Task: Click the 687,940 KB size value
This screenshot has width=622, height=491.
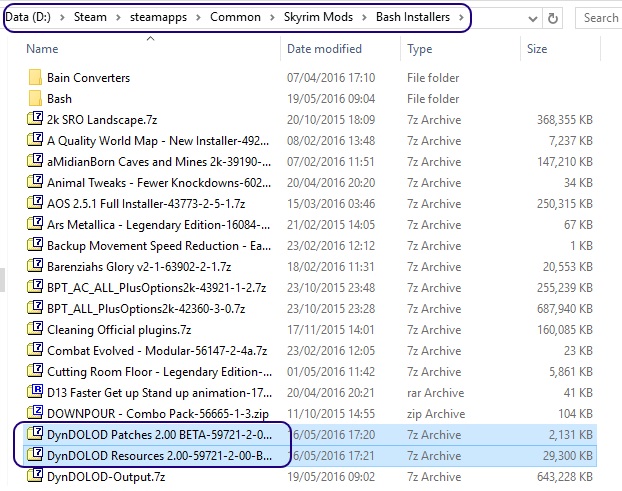Action: 564,309
